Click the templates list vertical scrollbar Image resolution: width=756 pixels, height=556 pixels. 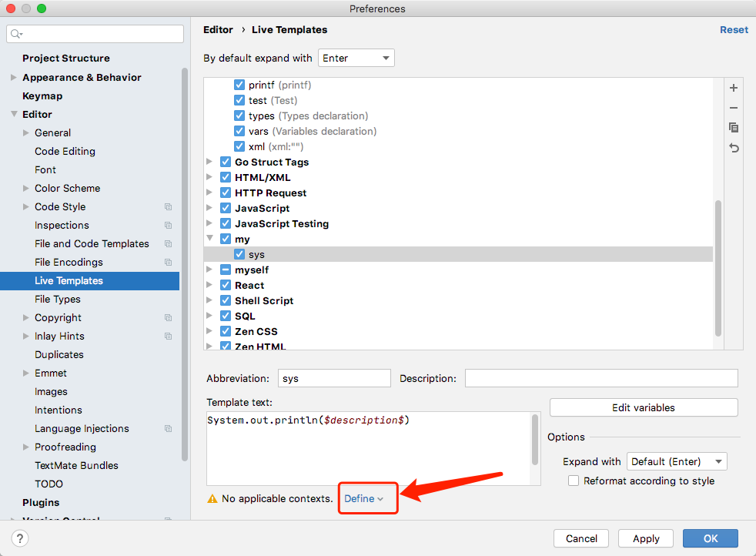[x=718, y=268]
